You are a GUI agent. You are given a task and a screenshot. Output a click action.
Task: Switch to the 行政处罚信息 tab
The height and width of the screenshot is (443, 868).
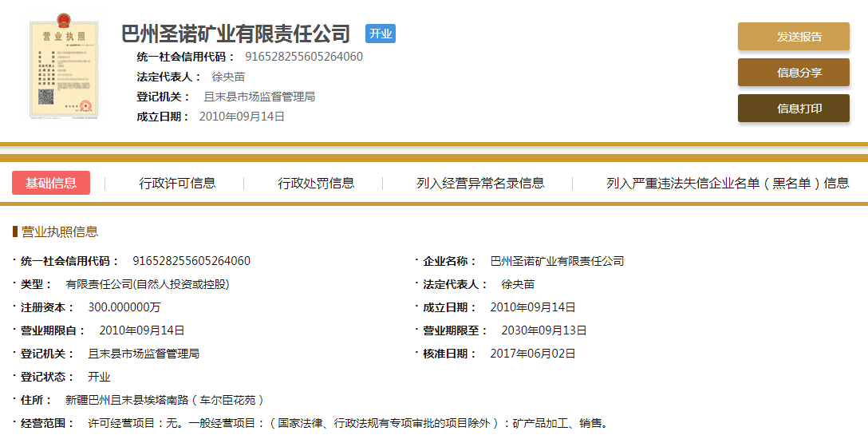(316, 183)
